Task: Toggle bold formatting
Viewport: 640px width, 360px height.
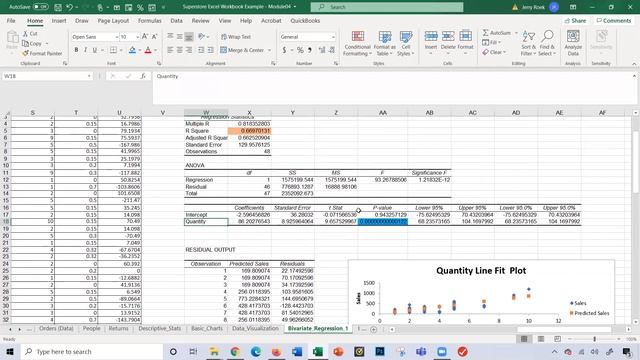Action: (76, 50)
